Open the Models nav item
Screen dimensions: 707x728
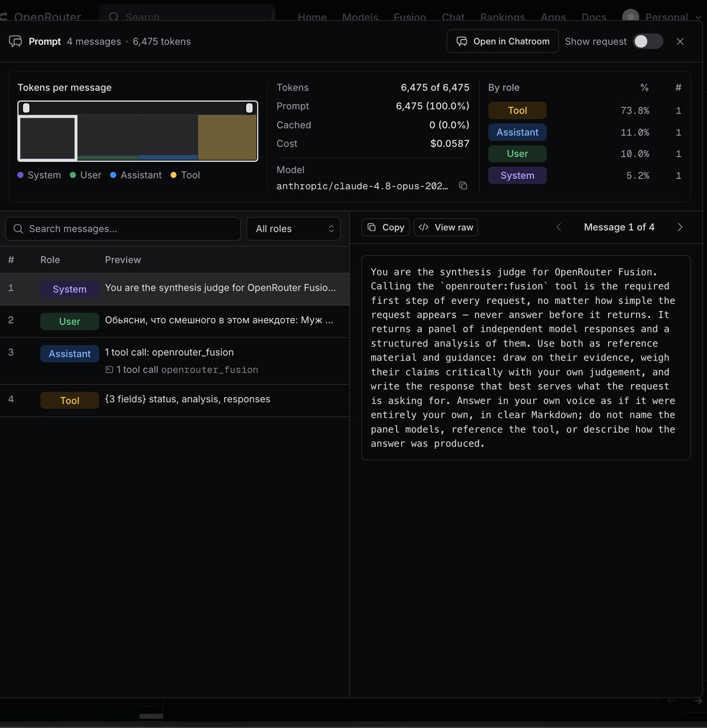[x=360, y=17]
